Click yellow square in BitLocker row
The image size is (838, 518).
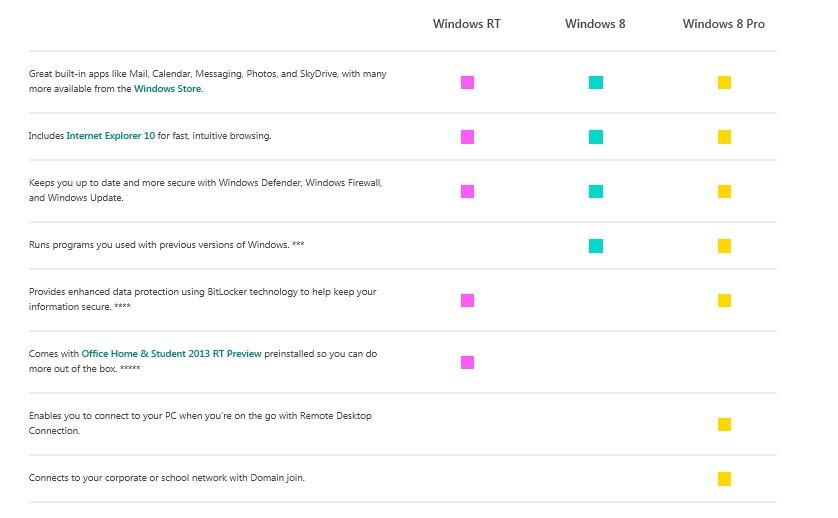click(x=724, y=300)
